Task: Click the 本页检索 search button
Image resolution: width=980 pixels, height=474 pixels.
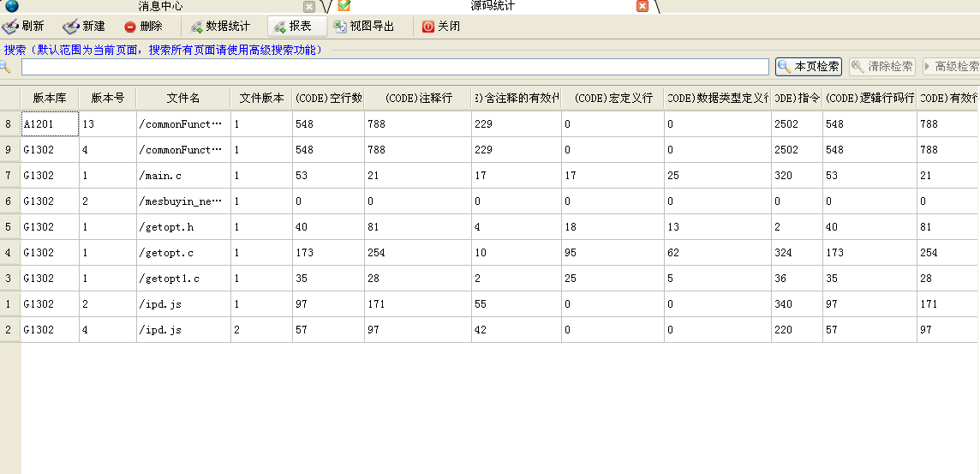Action: coord(809,67)
